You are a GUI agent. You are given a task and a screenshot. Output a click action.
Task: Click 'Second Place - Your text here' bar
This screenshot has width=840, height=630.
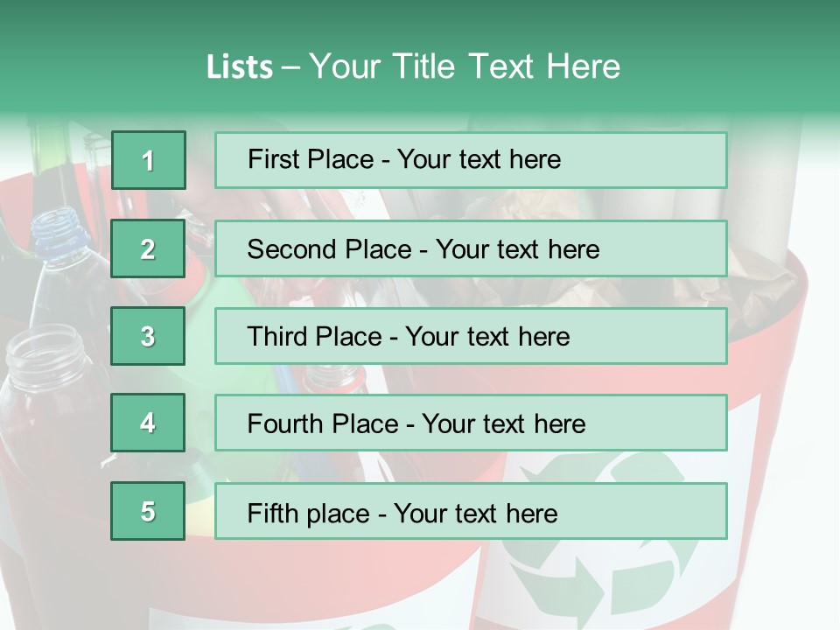click(471, 248)
